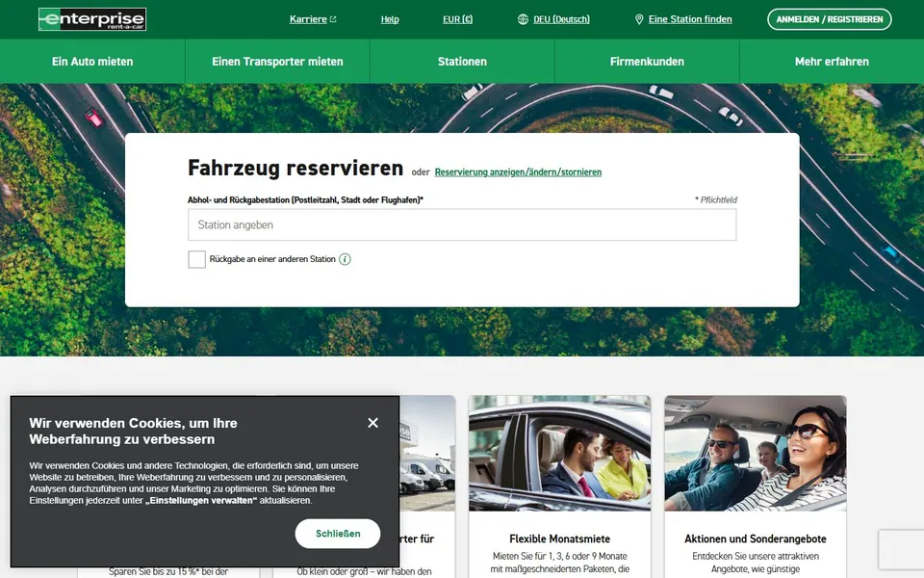This screenshot has height=578, width=924.
Task: Click the Pflichtfeld note text
Action: (x=716, y=200)
